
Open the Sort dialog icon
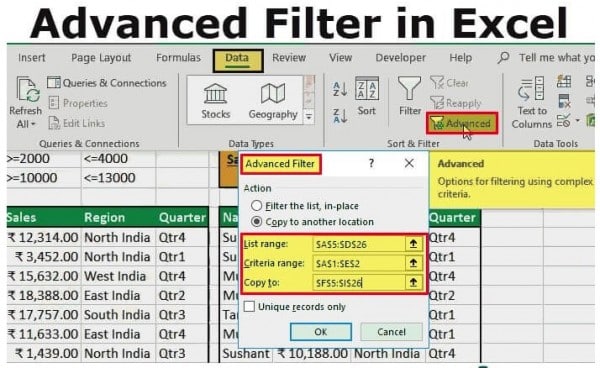[367, 89]
